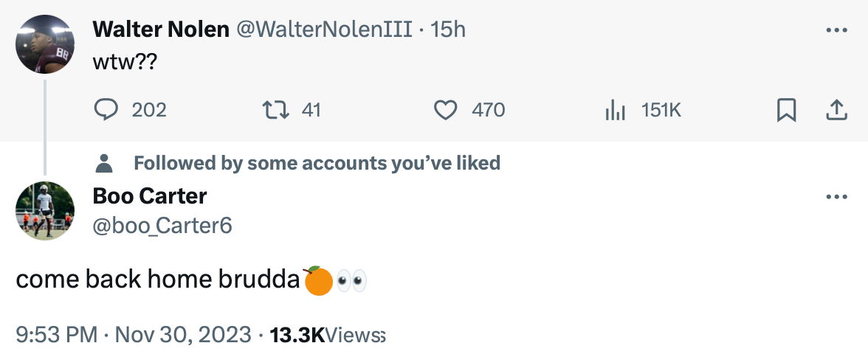Viewport: 868px width, 357px height.
Task: Open Walter Nolen's profile picture
Action: [x=45, y=44]
